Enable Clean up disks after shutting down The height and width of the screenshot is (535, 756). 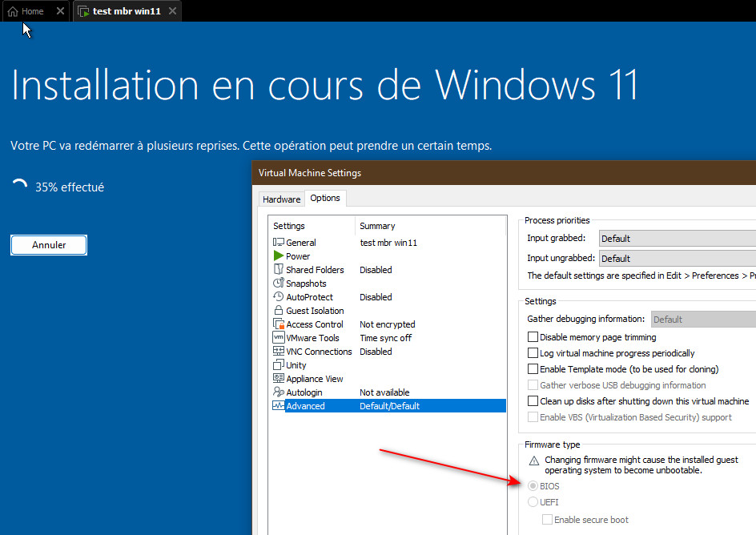click(x=533, y=400)
